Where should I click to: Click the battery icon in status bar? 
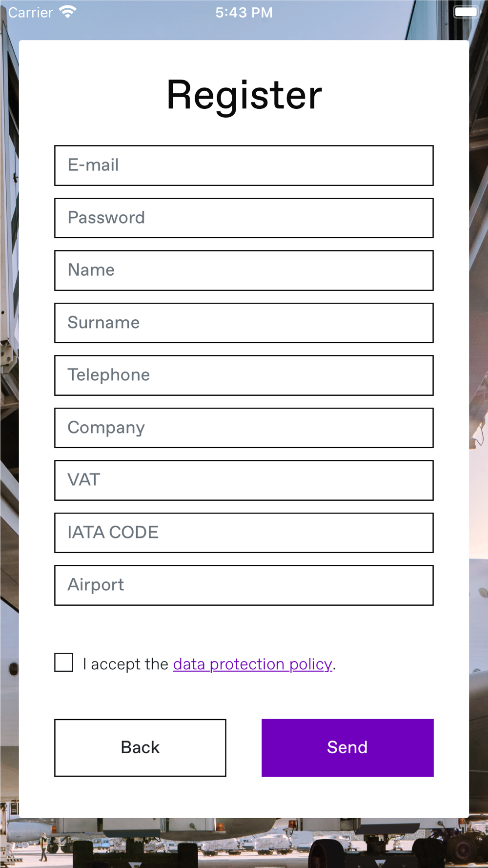466,12
